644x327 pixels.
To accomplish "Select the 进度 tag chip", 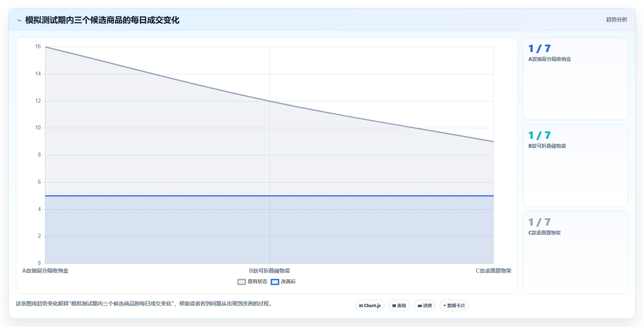I will pos(425,305).
